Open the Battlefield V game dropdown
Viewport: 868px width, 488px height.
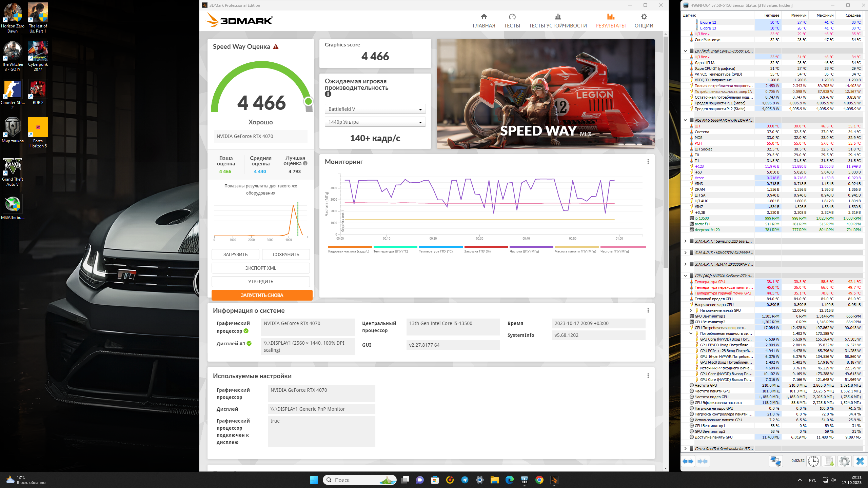click(375, 109)
